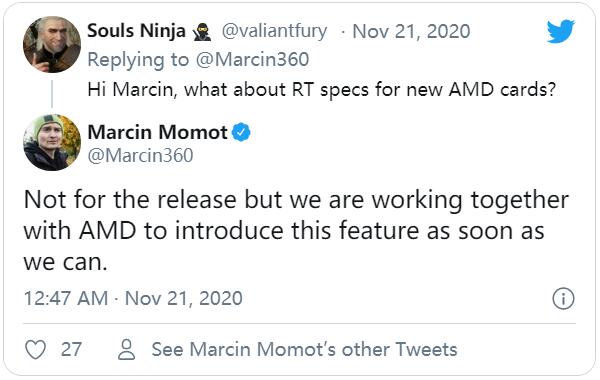Click the ninja emoji after Souls Ninja
The width and height of the screenshot is (600, 380).
202,31
